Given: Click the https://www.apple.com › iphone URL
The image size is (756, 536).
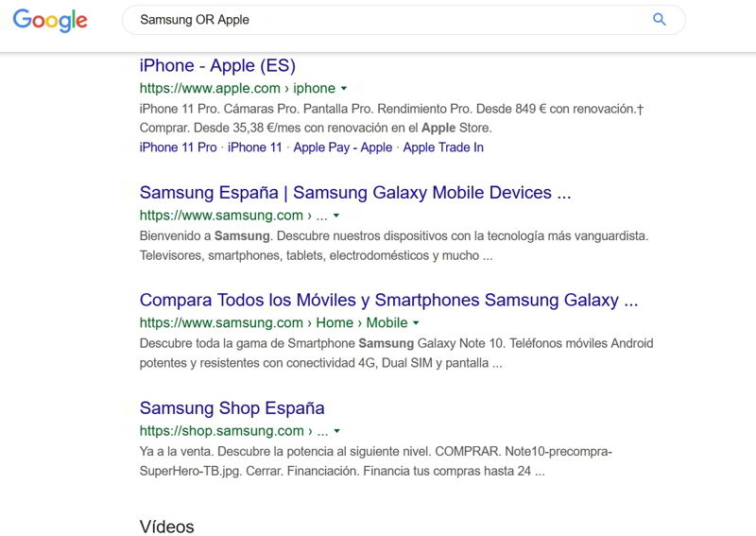Looking at the screenshot, I should (236, 89).
